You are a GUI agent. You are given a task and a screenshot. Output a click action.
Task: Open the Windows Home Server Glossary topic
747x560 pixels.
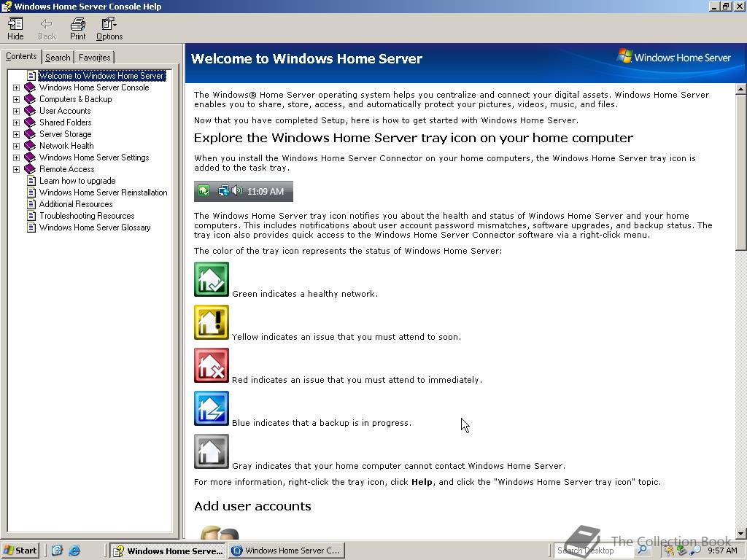pyautogui.click(x=95, y=227)
